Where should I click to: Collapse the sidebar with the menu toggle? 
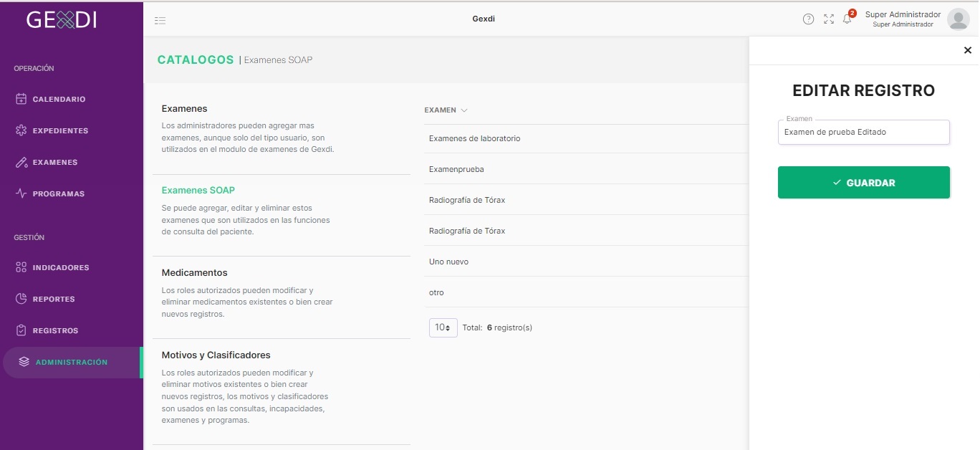(160, 20)
